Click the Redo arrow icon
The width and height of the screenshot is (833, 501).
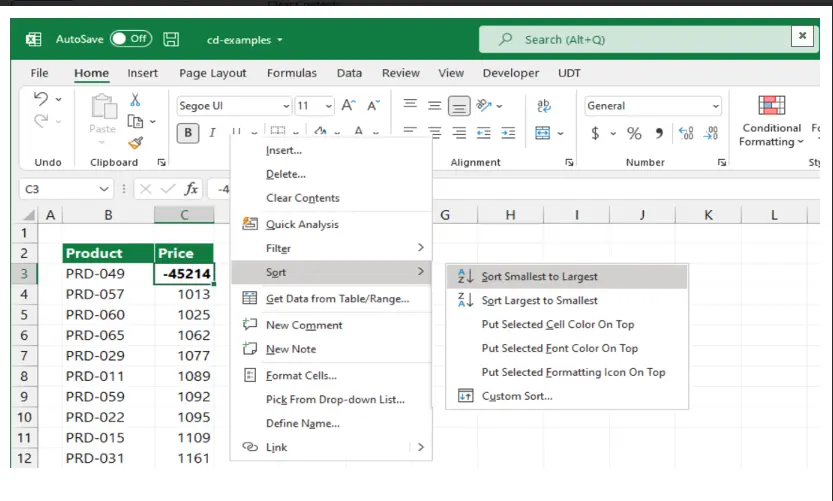(x=41, y=121)
